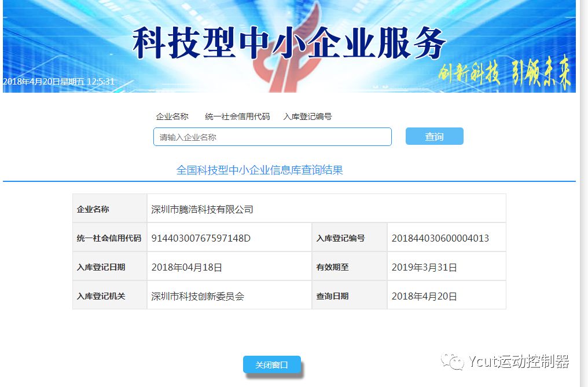Focus the 请输入企业名称 search field

point(272,137)
